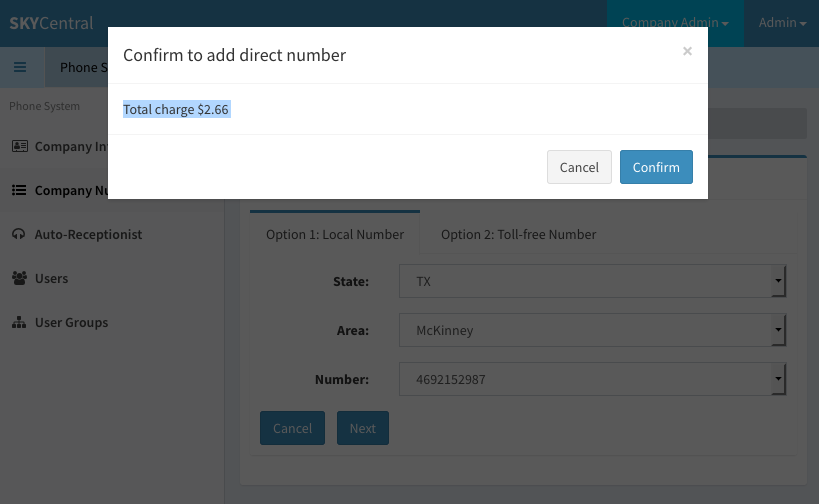Click the Auto-Receptionist headset icon
This screenshot has height=504, width=819.
[19, 234]
